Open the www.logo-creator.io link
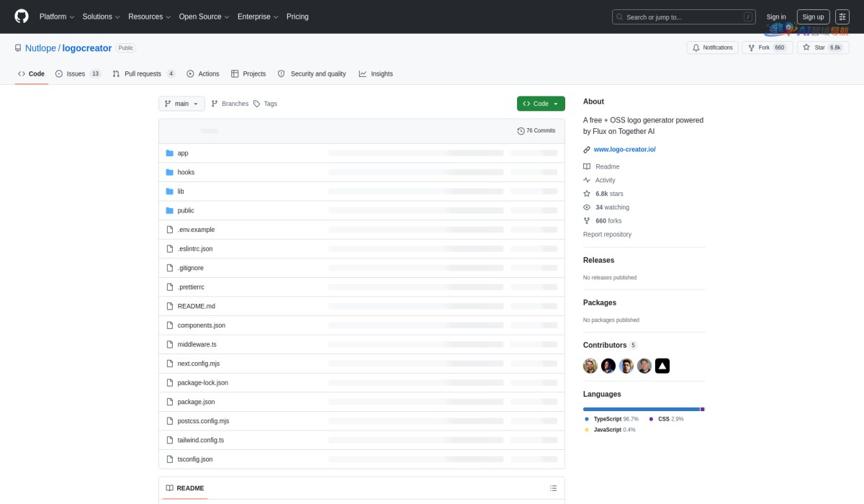This screenshot has height=504, width=864. coord(624,150)
